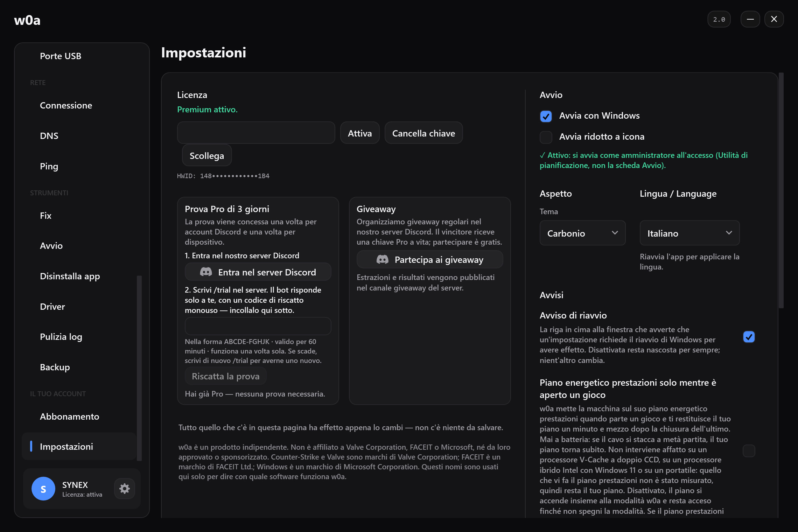Click the trial redemption code field
Viewport: 798px width, 532px height.
click(258, 326)
